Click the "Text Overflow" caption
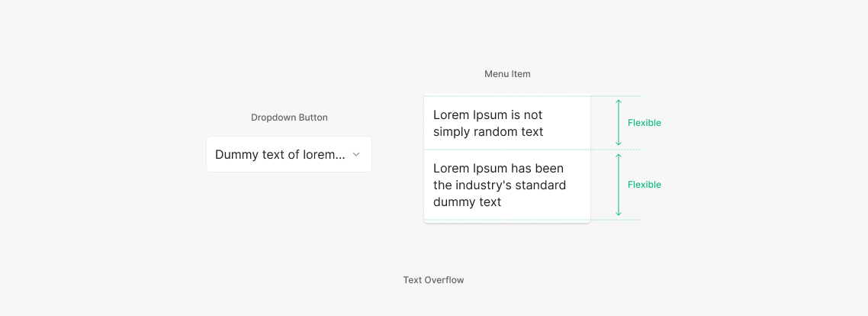This screenshot has width=868, height=316. [433, 280]
